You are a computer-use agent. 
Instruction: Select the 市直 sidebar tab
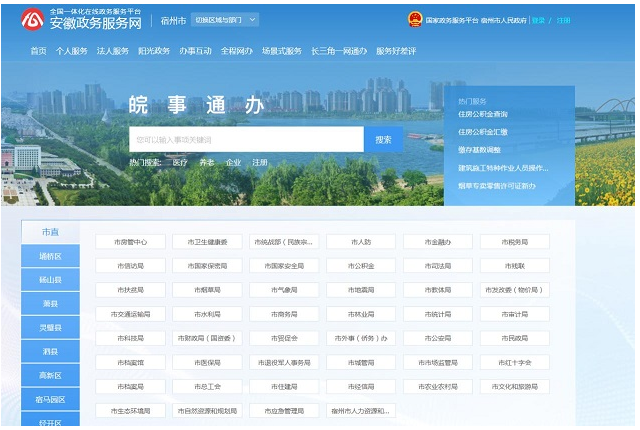[50, 232]
